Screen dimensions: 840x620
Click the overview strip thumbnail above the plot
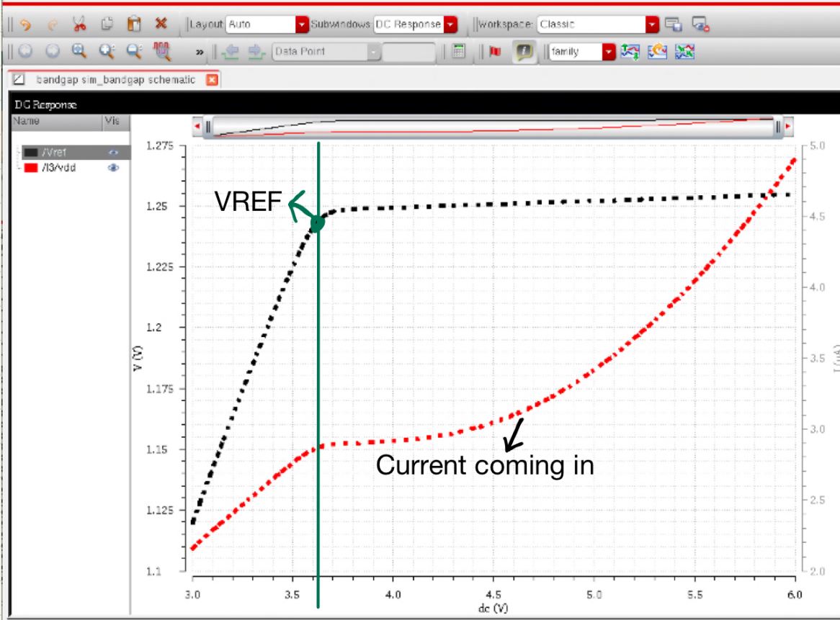point(493,127)
